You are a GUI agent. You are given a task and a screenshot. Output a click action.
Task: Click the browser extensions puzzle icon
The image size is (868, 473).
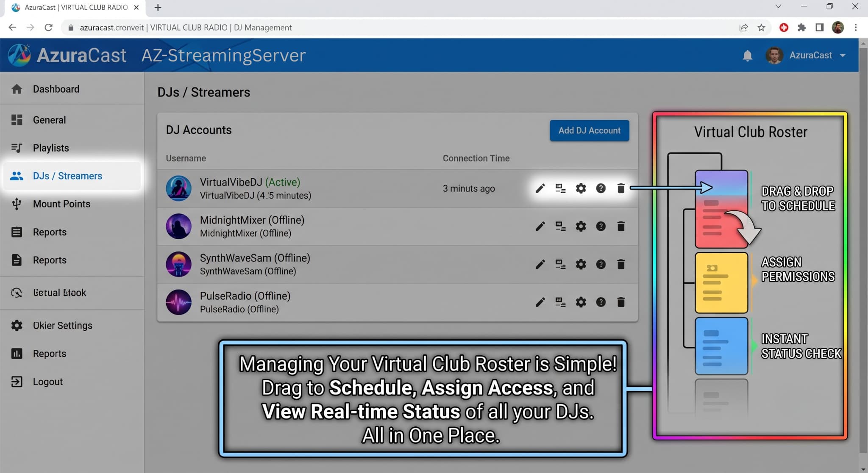[801, 28]
